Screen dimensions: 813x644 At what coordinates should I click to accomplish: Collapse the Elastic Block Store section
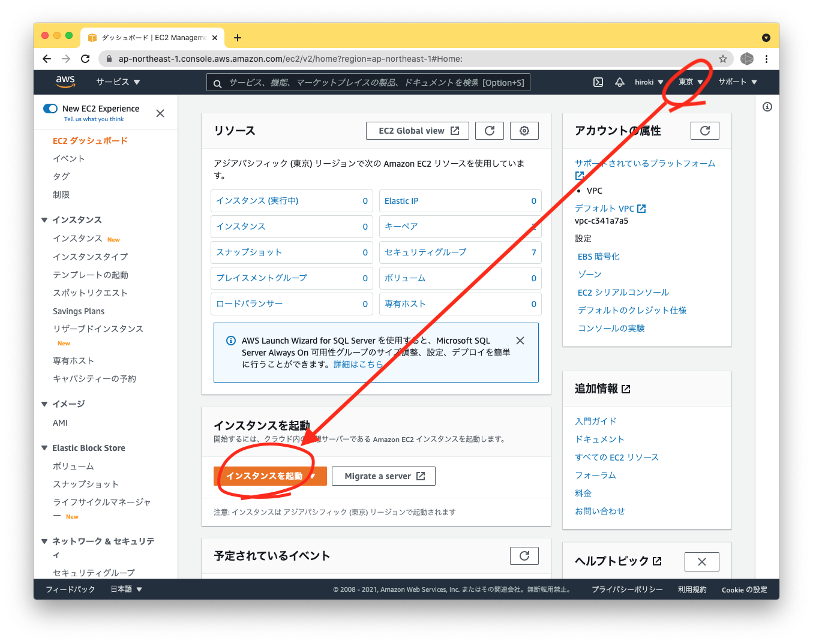point(44,448)
